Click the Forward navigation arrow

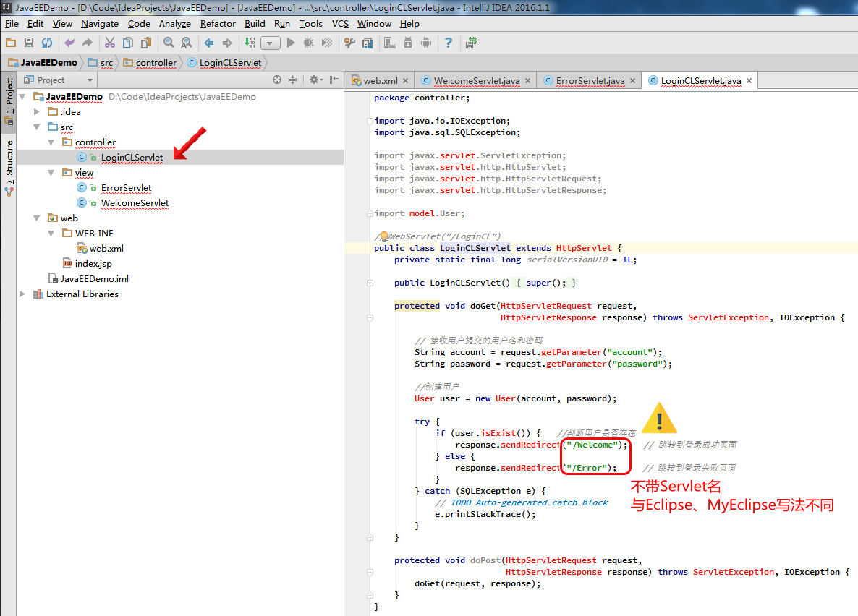click(227, 43)
